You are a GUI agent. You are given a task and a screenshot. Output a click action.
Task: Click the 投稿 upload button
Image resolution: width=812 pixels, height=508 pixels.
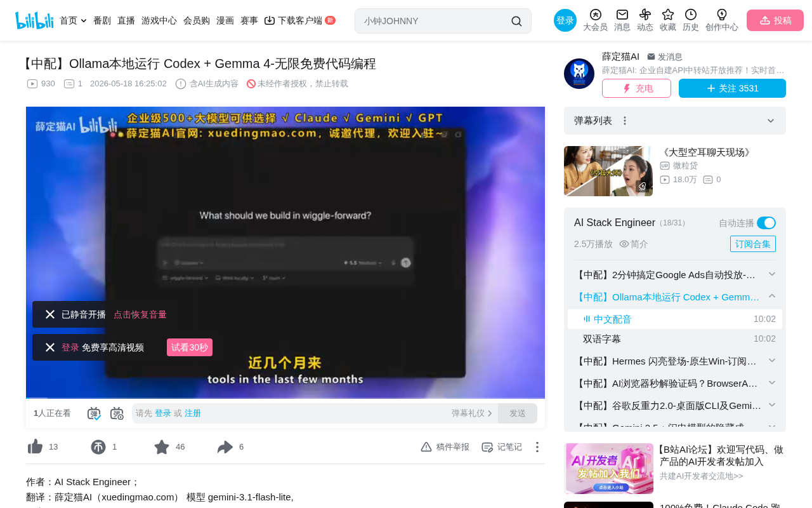click(x=775, y=20)
